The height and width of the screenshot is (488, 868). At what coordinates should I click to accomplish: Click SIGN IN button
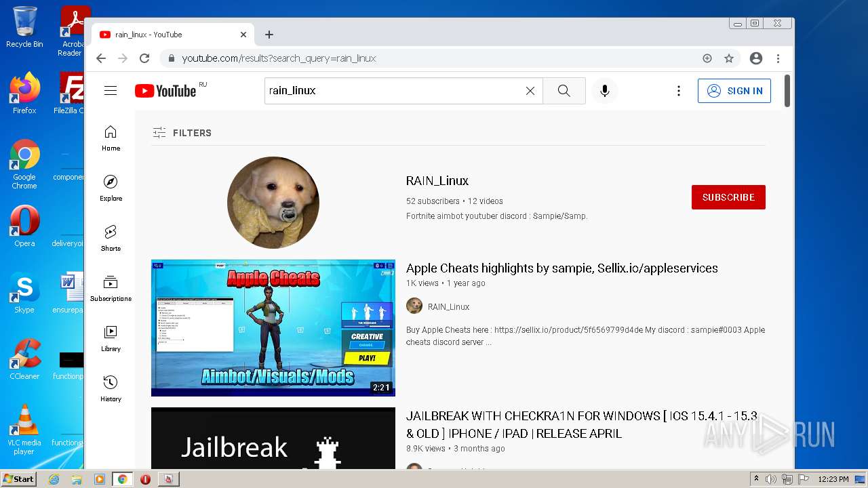click(734, 91)
